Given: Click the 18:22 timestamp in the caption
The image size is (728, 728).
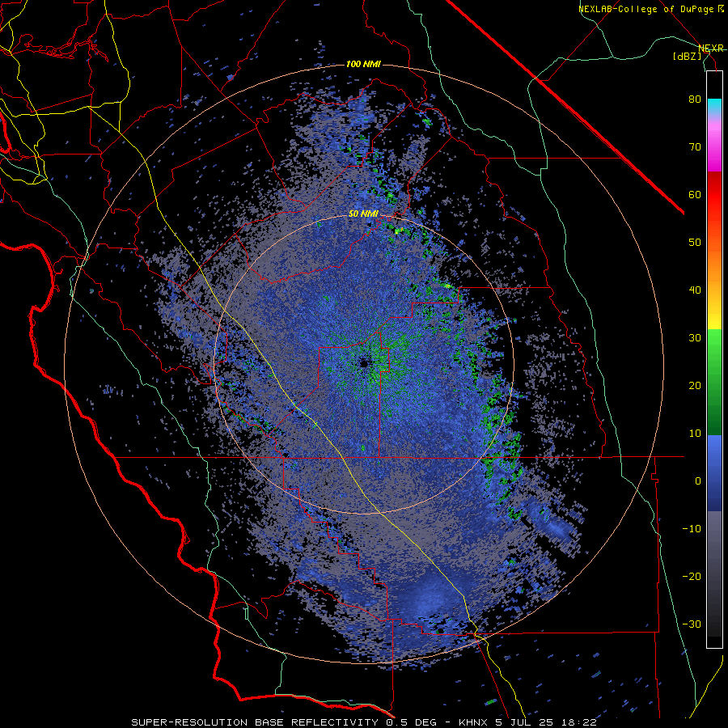Looking at the screenshot, I should tap(580, 722).
